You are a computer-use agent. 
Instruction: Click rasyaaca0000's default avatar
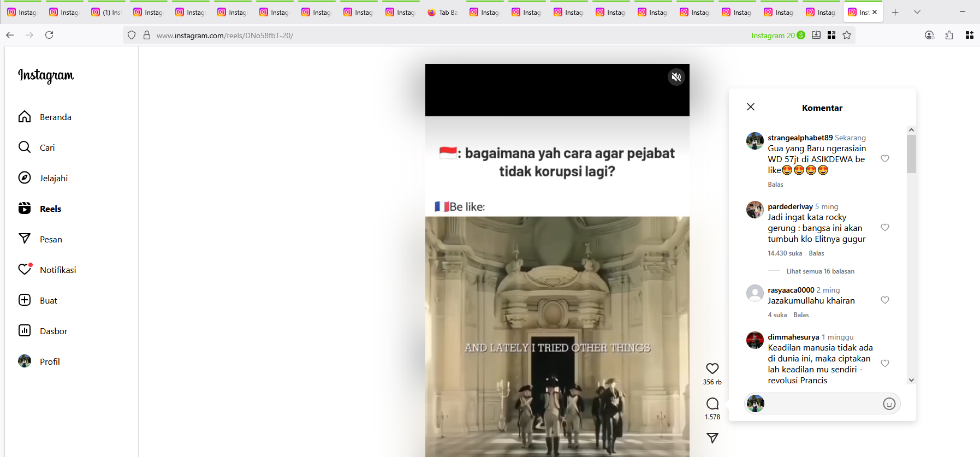pos(755,293)
